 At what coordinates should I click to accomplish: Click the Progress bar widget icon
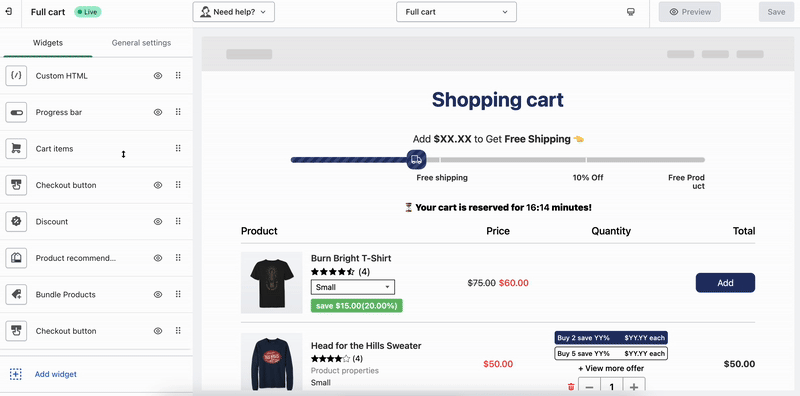coord(16,112)
